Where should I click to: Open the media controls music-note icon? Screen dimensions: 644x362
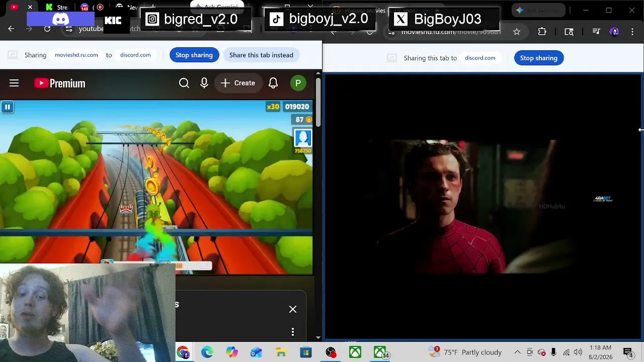(596, 32)
